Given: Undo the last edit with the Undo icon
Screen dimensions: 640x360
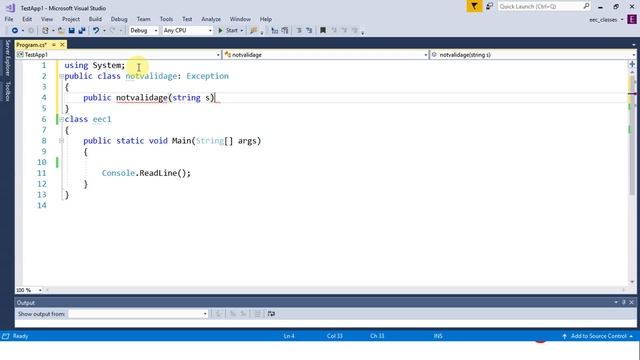Looking at the screenshot, I should point(96,31).
